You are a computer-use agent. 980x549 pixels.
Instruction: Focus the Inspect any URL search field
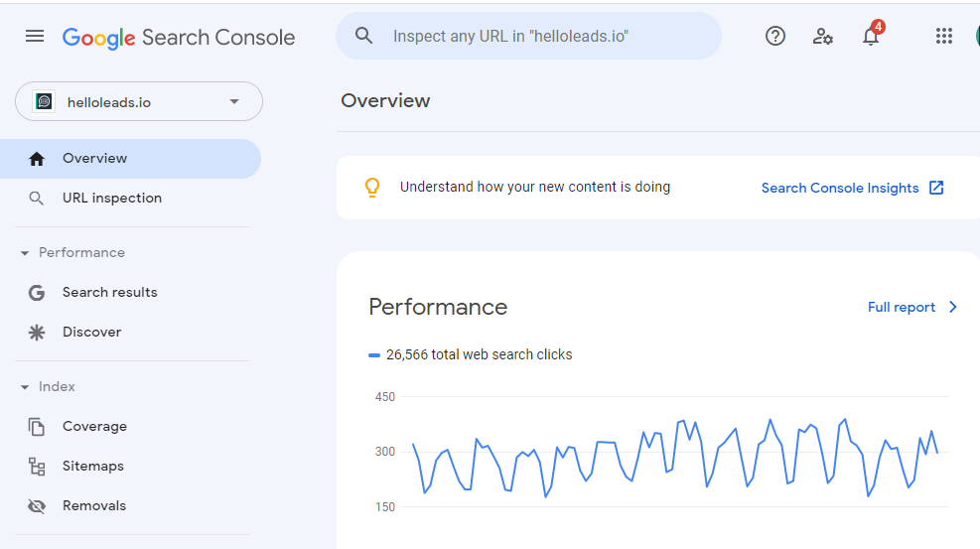[x=536, y=37]
